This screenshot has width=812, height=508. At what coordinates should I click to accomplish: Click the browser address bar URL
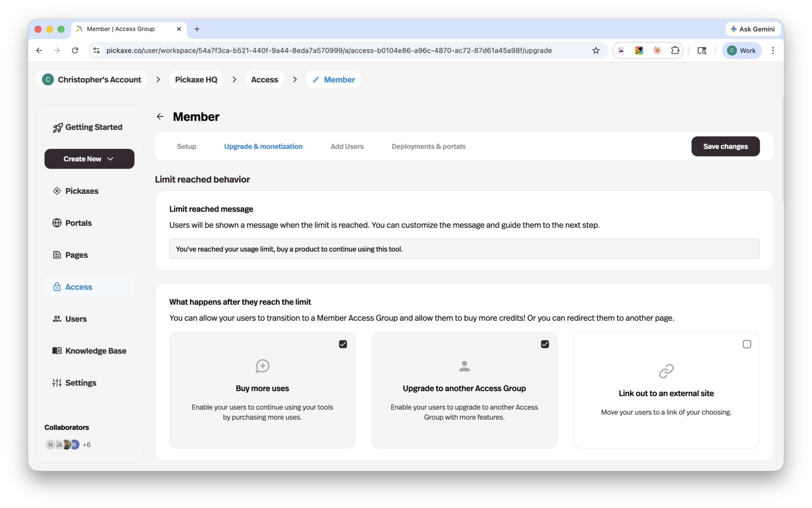(x=329, y=50)
